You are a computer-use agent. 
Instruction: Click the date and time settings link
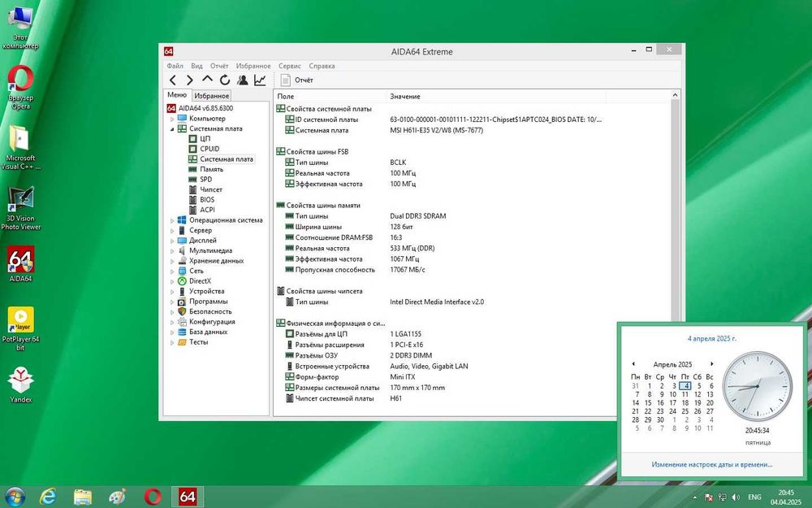pyautogui.click(x=711, y=465)
